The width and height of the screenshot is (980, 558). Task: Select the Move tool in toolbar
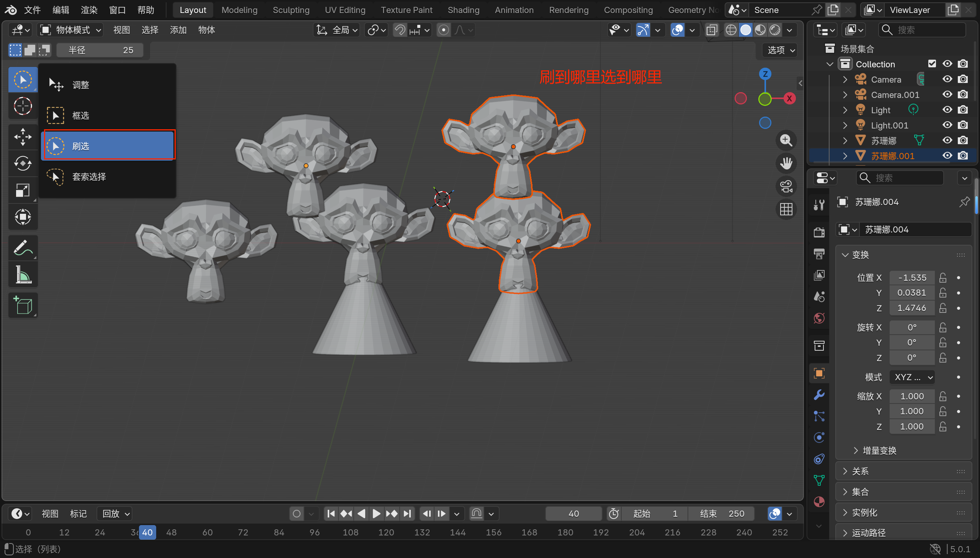pyautogui.click(x=23, y=137)
